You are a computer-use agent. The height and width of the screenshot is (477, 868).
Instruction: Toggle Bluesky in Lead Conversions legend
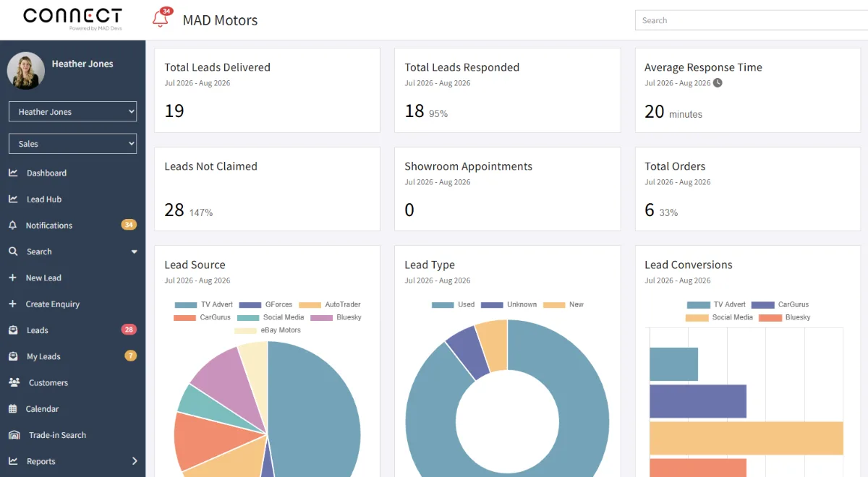(785, 317)
